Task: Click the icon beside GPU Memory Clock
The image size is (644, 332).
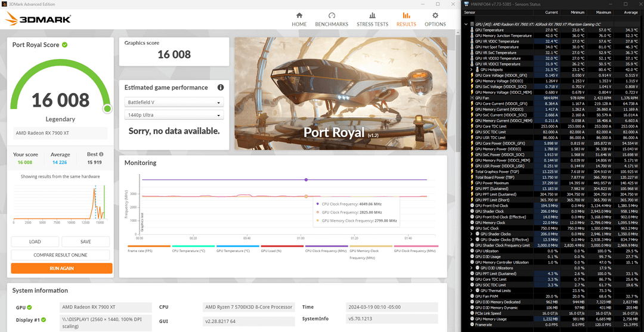Action: click(x=472, y=222)
